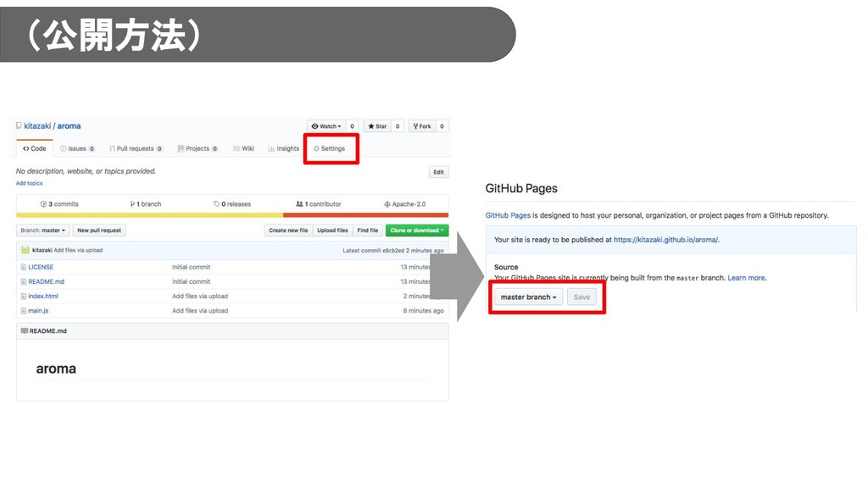Viewport: 868px width, 488px height.
Task: Fork the aroma repository
Action: 422,126
